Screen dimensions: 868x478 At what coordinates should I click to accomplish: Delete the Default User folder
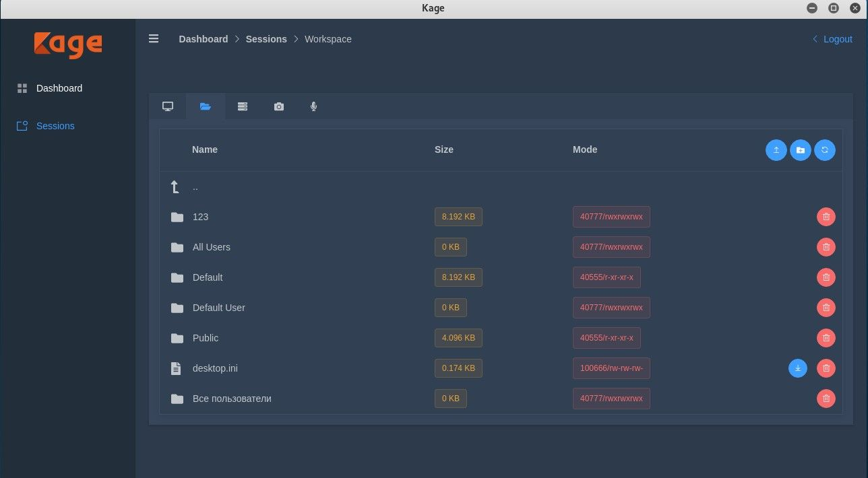click(826, 308)
